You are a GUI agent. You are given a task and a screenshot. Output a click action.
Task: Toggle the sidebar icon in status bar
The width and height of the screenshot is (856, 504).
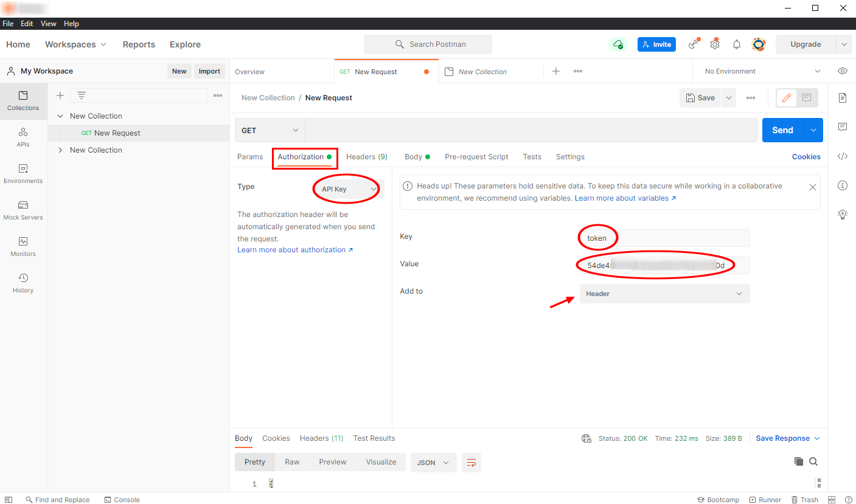9,500
